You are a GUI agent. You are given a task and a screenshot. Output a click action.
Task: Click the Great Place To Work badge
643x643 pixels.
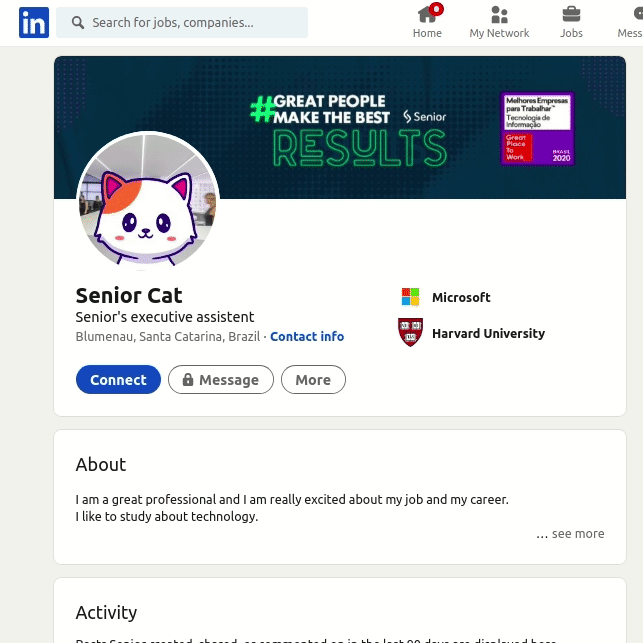(537, 128)
